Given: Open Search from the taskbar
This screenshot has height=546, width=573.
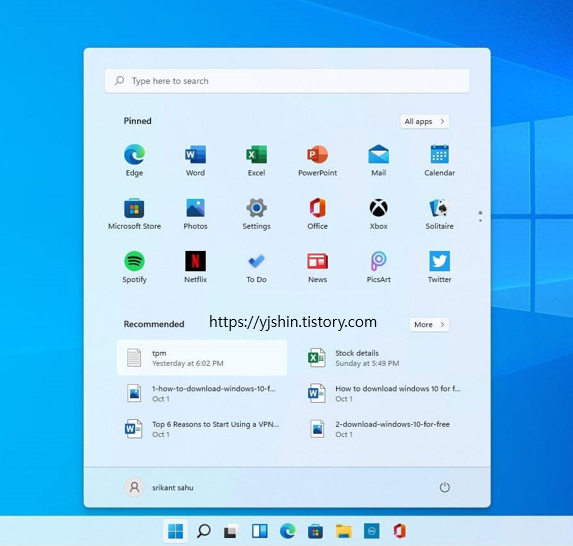Looking at the screenshot, I should pyautogui.click(x=204, y=531).
